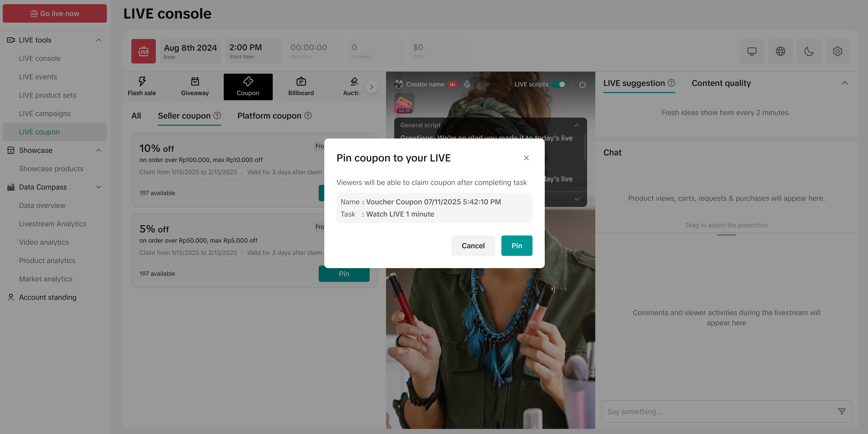Toggle the LIVE scripts switch
The width and height of the screenshot is (868, 434).
559,84
